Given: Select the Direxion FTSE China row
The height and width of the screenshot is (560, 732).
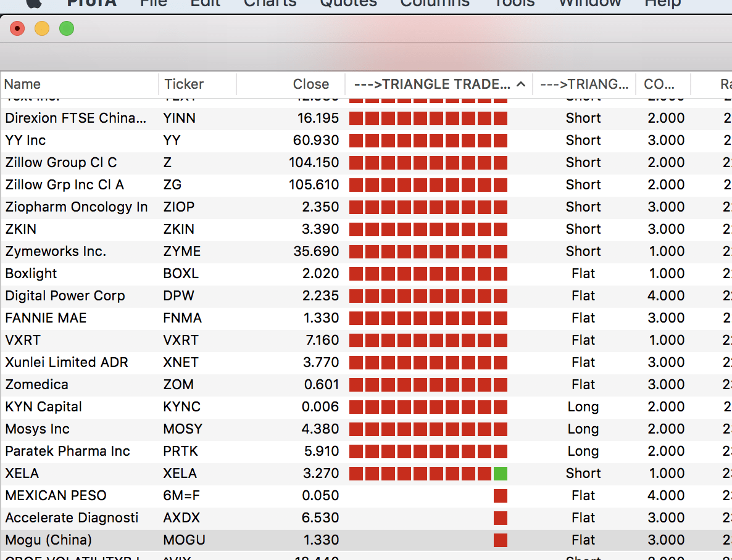Looking at the screenshot, I should (x=366, y=118).
